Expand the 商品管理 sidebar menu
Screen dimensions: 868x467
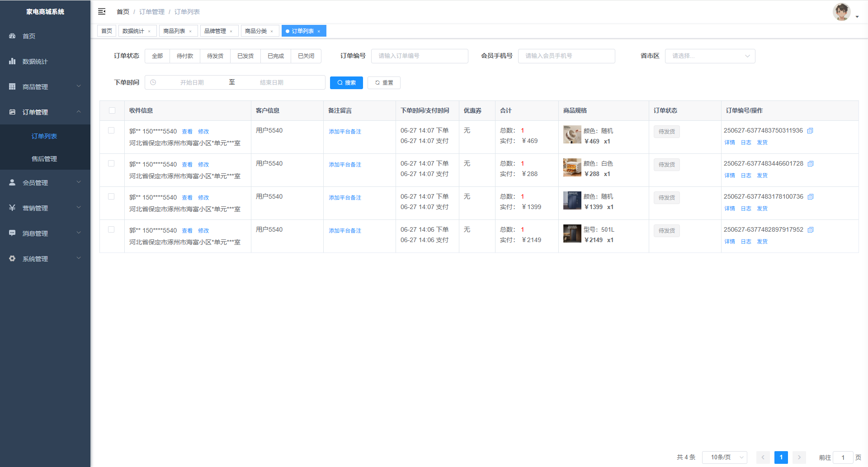45,86
